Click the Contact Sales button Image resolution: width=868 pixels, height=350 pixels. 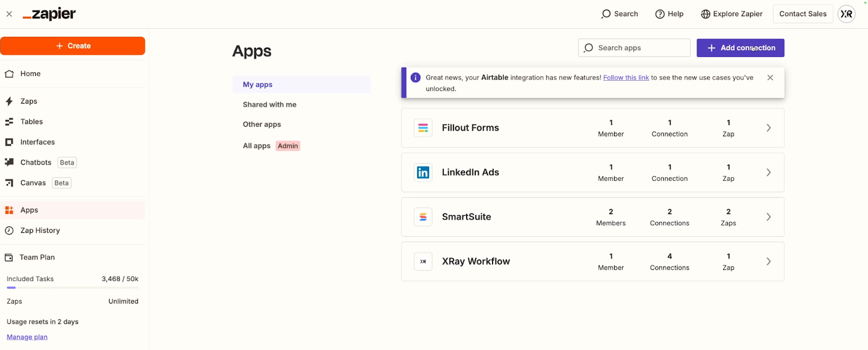803,14
